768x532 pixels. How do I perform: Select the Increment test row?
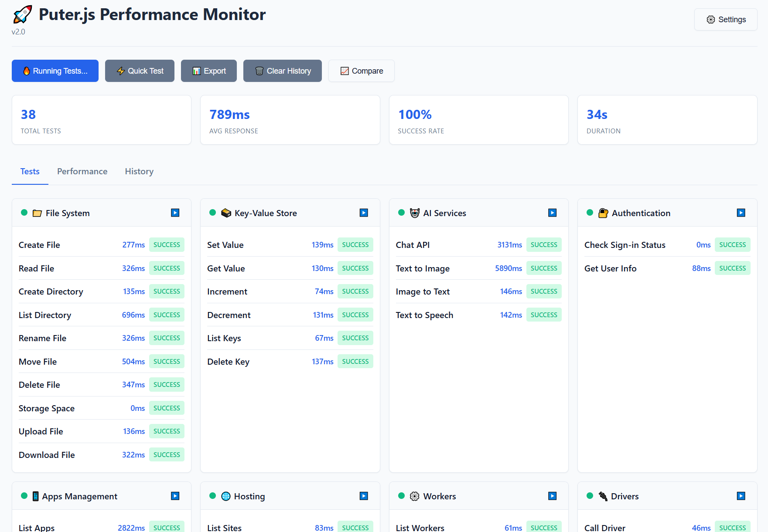coord(290,291)
